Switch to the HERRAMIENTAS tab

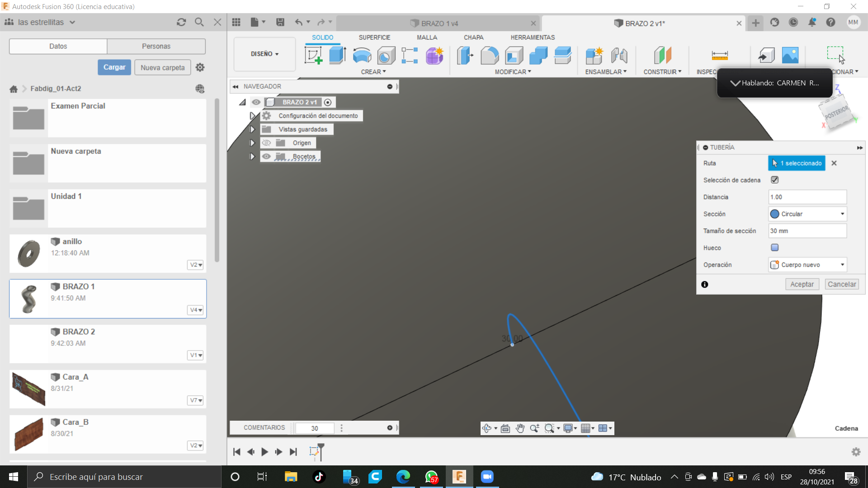(x=533, y=38)
